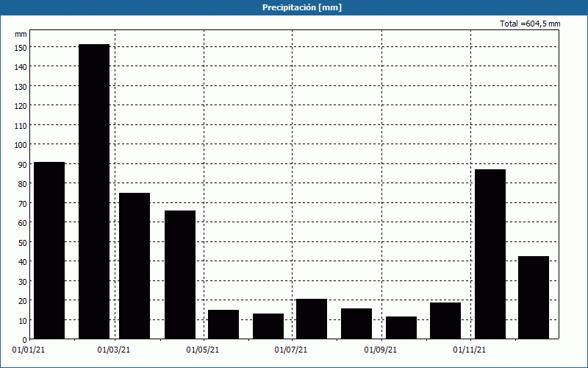Click the November bar at about 87 mm
This screenshot has width=588, height=368.
pos(490,254)
